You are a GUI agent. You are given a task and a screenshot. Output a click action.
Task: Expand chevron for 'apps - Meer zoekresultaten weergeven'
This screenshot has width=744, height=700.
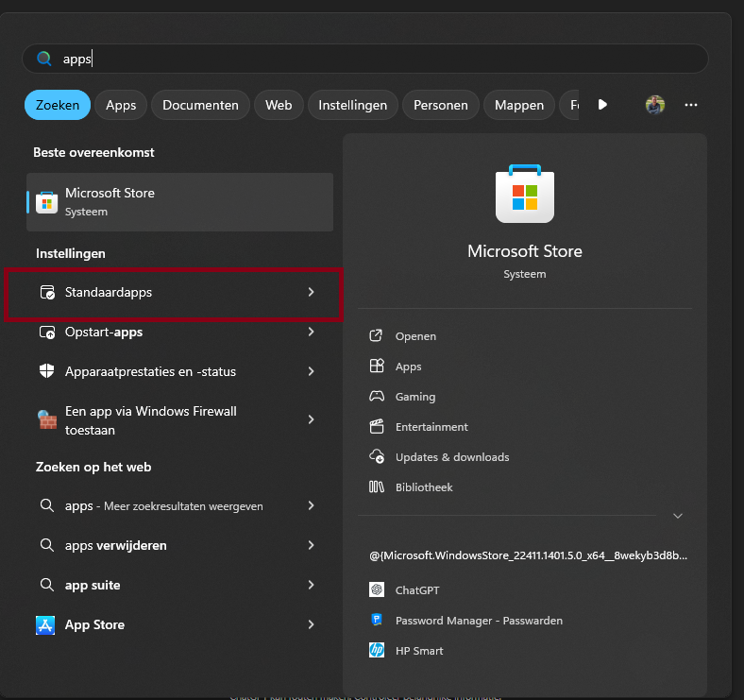coord(312,505)
